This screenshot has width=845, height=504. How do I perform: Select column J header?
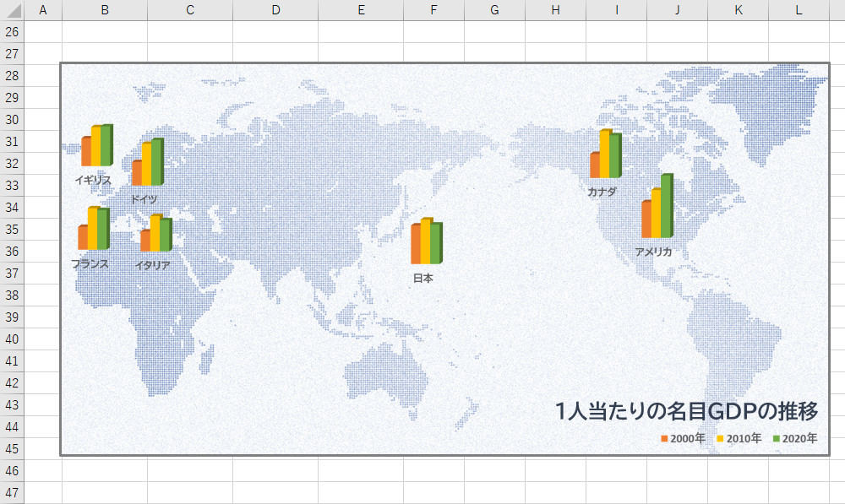[678, 10]
